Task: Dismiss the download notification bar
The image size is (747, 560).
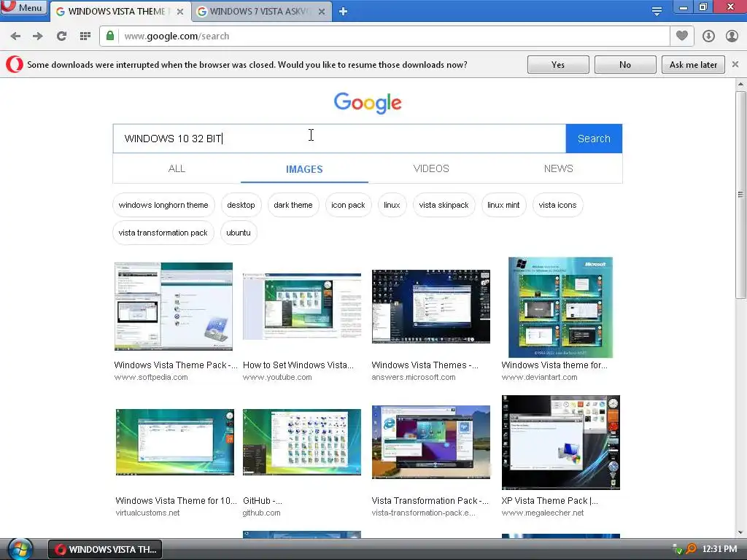Action: [735, 64]
